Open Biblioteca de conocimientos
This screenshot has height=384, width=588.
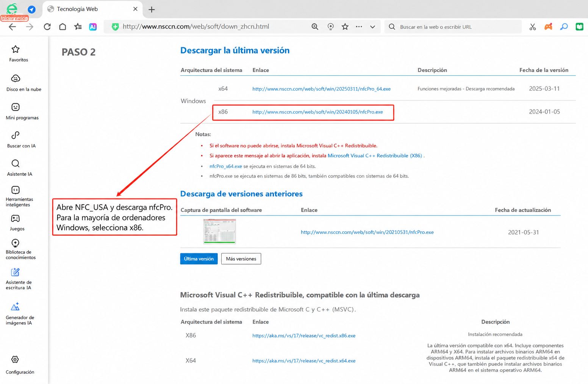pyautogui.click(x=20, y=249)
